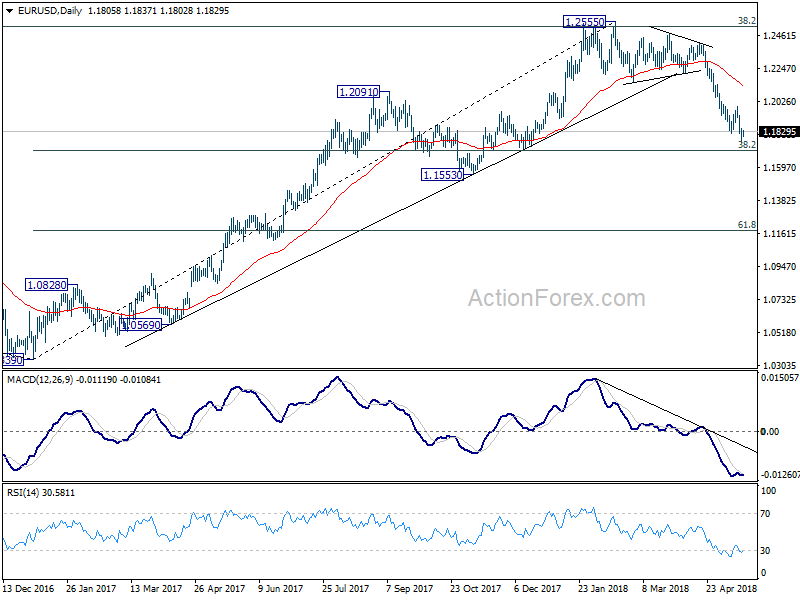Image resolution: width=800 pixels, height=600 pixels.
Task: Click the 1.25550 price label at chart top
Action: pos(585,21)
